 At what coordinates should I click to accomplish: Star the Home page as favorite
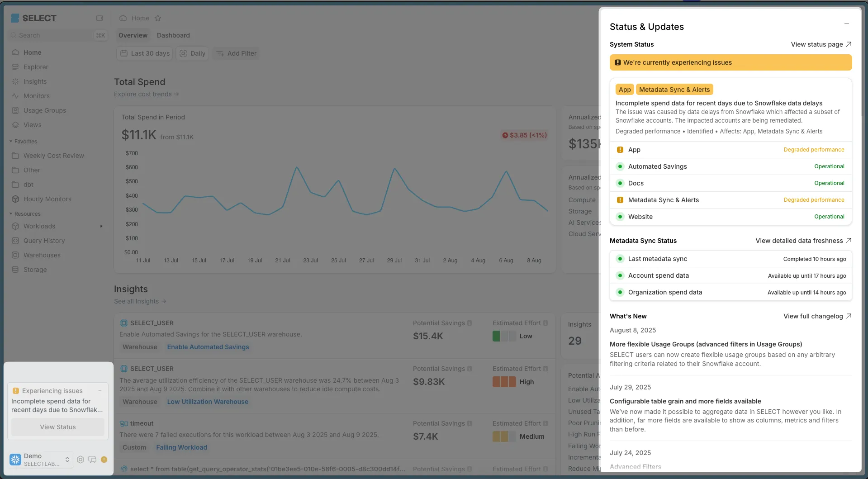[158, 18]
